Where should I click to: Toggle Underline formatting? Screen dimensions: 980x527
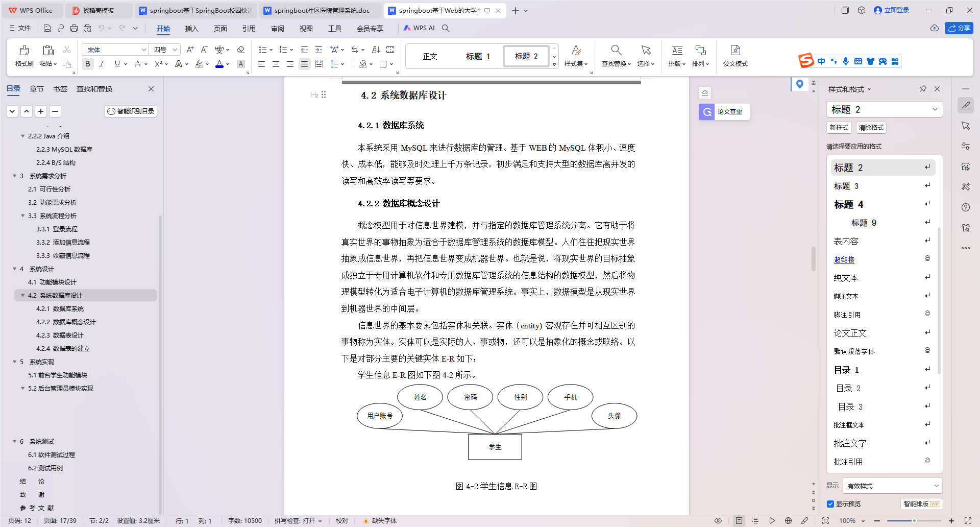point(117,64)
